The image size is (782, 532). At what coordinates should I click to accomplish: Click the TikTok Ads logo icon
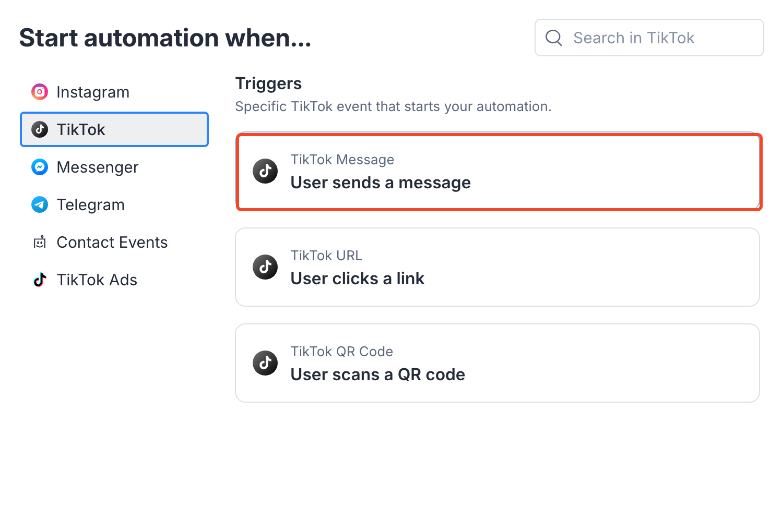pyautogui.click(x=40, y=280)
